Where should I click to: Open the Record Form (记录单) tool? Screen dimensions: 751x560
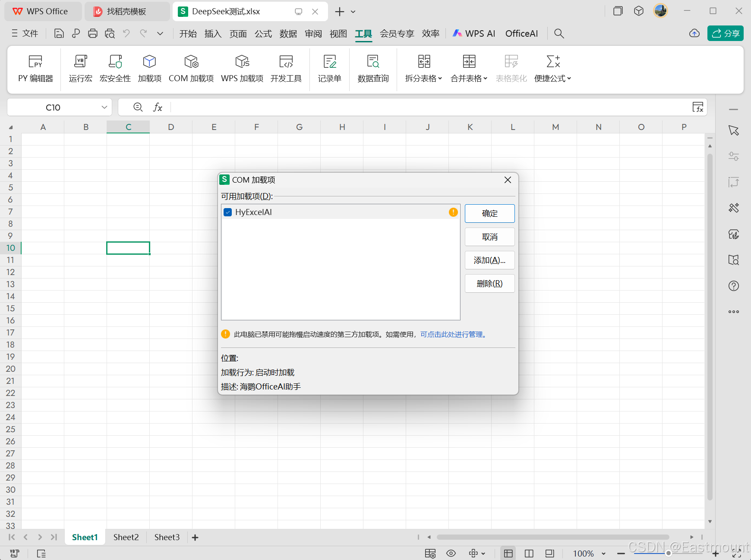point(330,69)
